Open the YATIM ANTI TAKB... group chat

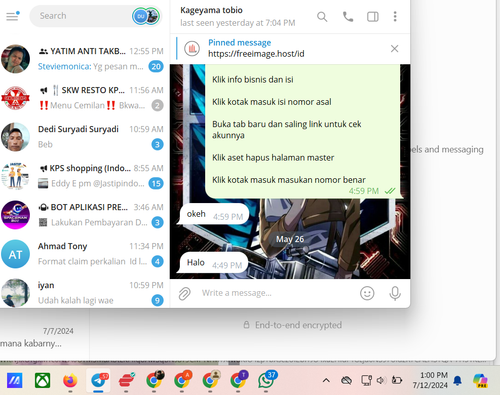tap(85, 59)
